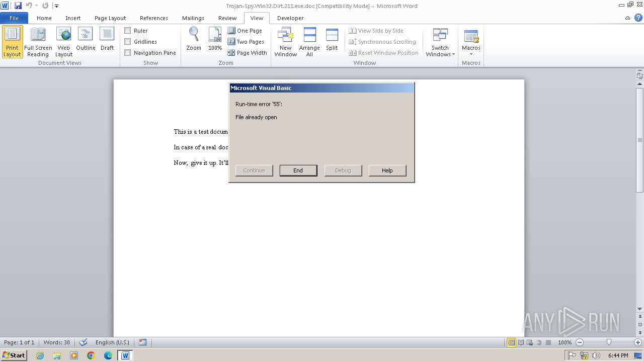Open the File tab

coord(14,18)
